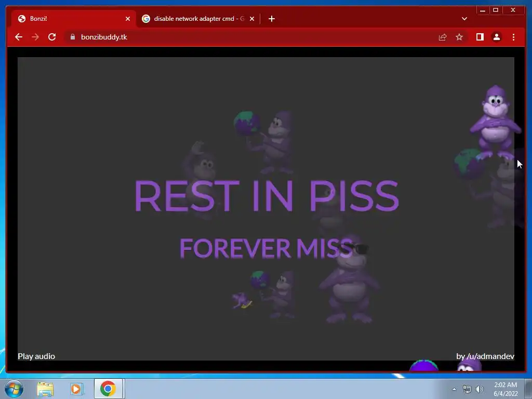Open the Chrome three-dot menu
The height and width of the screenshot is (399, 532).
(x=513, y=37)
